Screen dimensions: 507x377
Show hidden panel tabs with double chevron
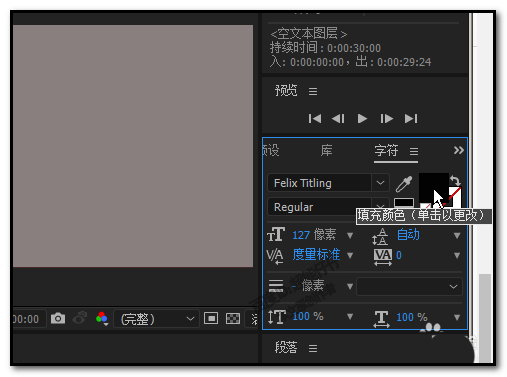459,150
